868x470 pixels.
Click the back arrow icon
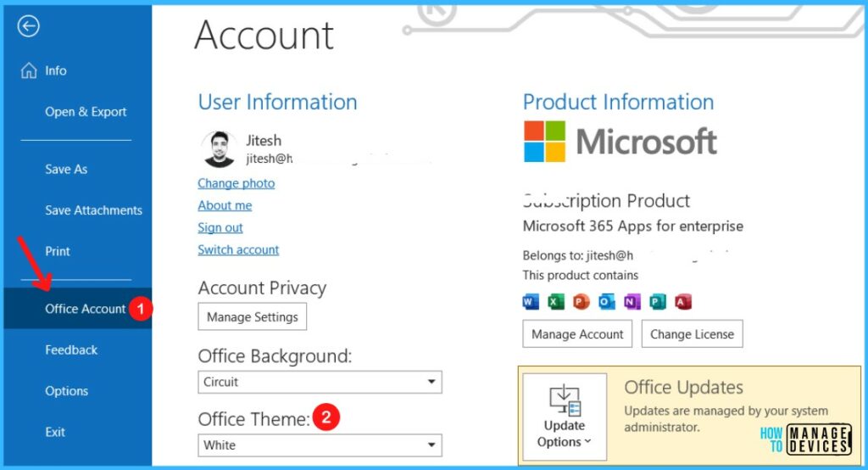click(x=28, y=25)
